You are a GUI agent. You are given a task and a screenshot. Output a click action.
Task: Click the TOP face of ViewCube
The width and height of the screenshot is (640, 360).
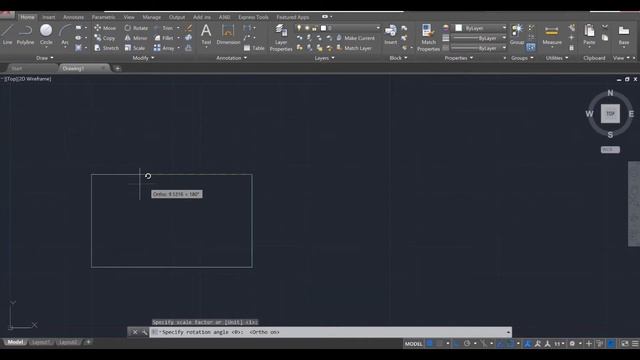[x=610, y=114]
